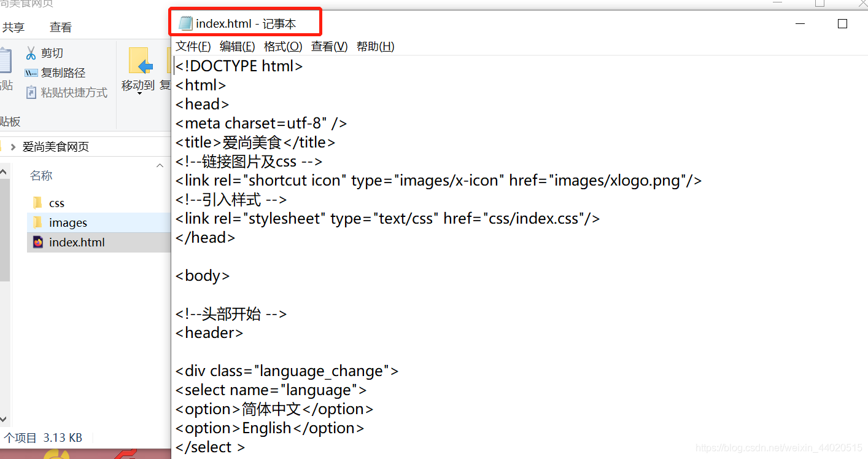Open the 查看(V) menu in Notepad

tap(330, 46)
